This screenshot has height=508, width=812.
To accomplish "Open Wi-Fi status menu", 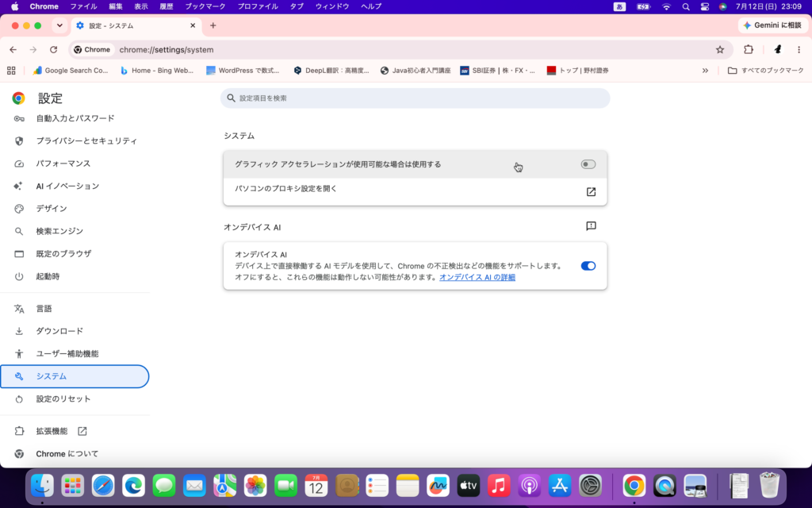I will [666, 6].
